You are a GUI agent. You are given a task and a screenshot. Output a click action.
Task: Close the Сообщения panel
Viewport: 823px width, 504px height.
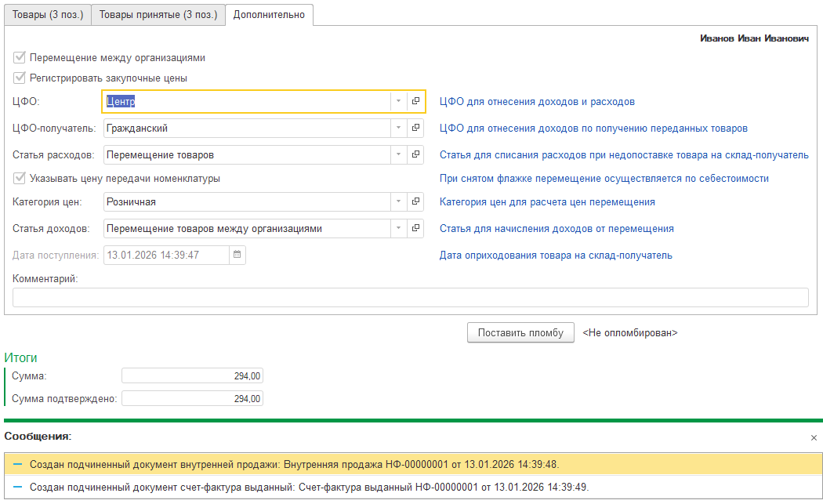[x=814, y=437]
